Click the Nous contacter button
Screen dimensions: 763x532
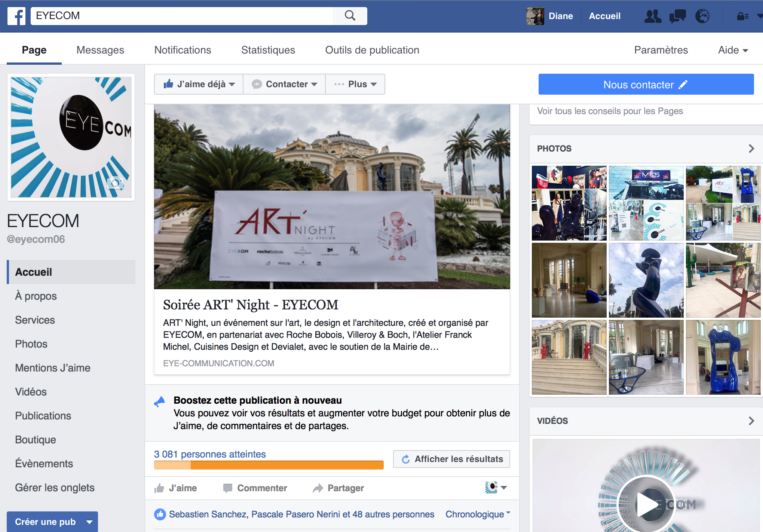[x=646, y=84]
